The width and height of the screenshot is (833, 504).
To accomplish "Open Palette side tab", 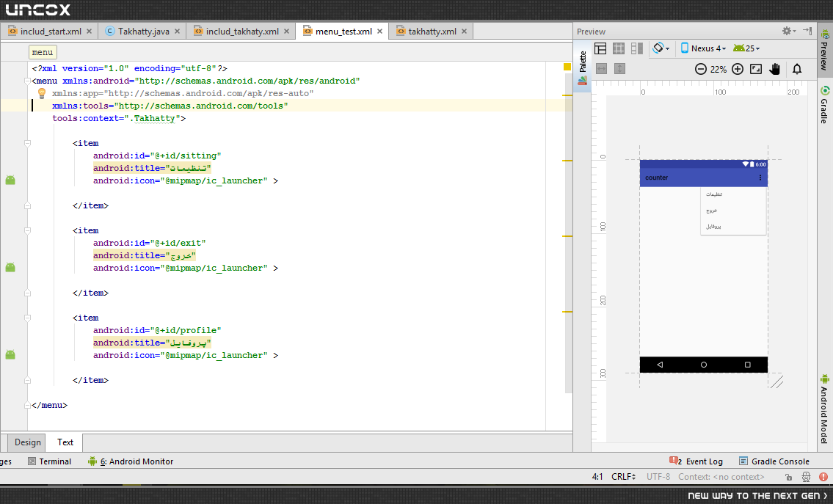I will click(x=583, y=67).
